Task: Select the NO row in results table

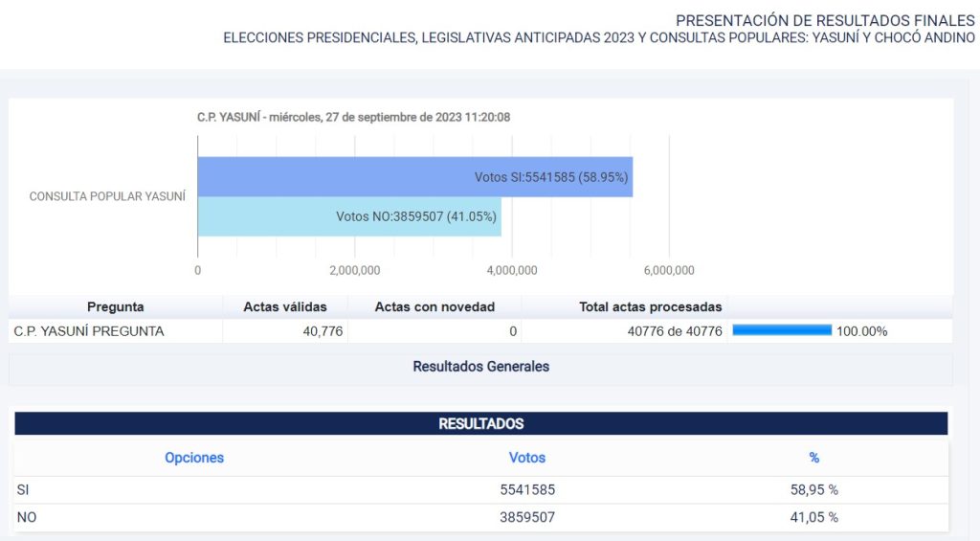Action: 481,517
